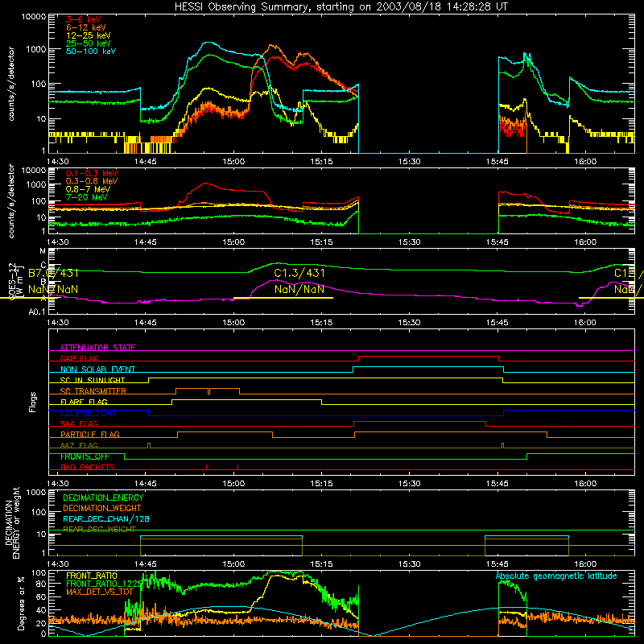Click the HESSI Observing Summary title text
Image resolution: width=644 pixels, height=644 pixels.
pos(341,7)
